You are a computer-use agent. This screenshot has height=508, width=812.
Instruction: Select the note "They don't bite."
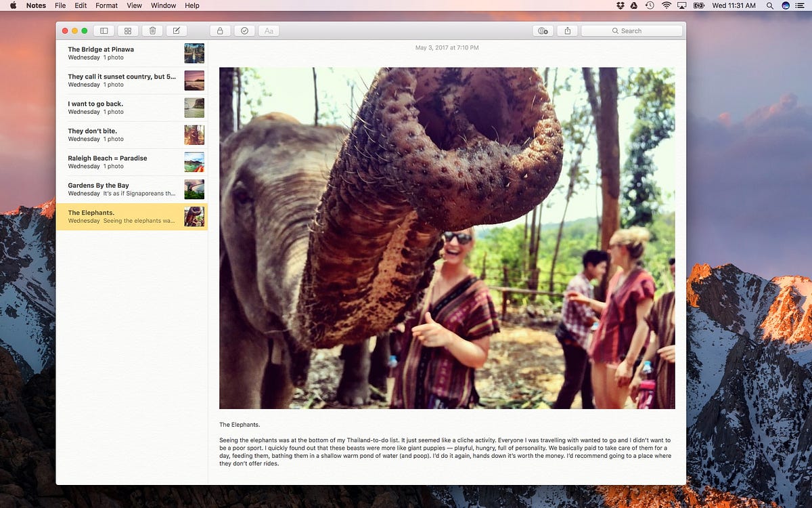click(x=132, y=135)
